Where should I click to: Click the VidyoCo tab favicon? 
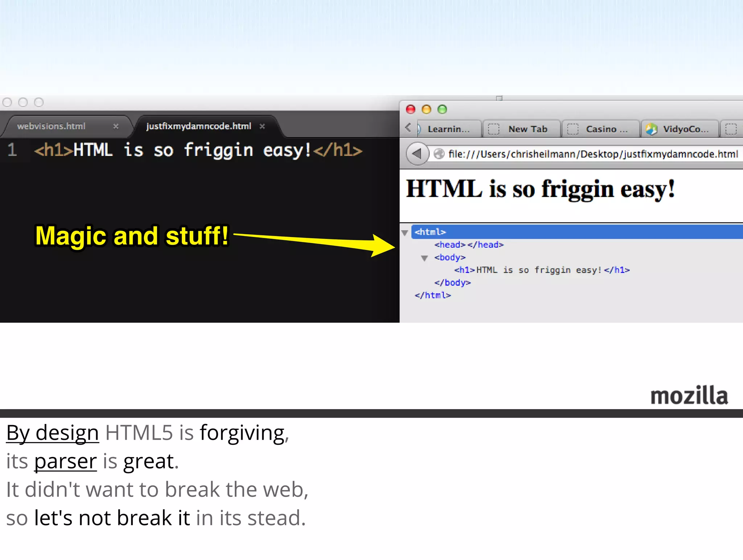click(652, 129)
